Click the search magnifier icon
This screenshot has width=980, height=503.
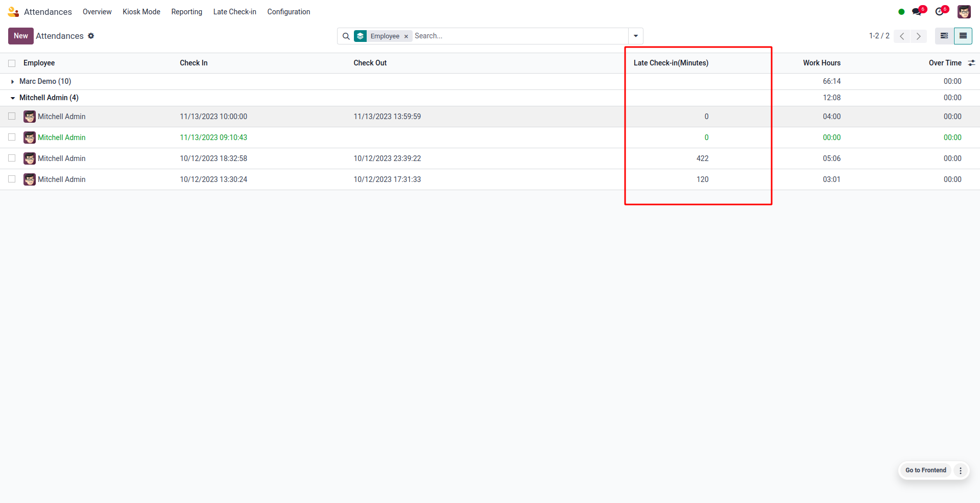coord(346,36)
